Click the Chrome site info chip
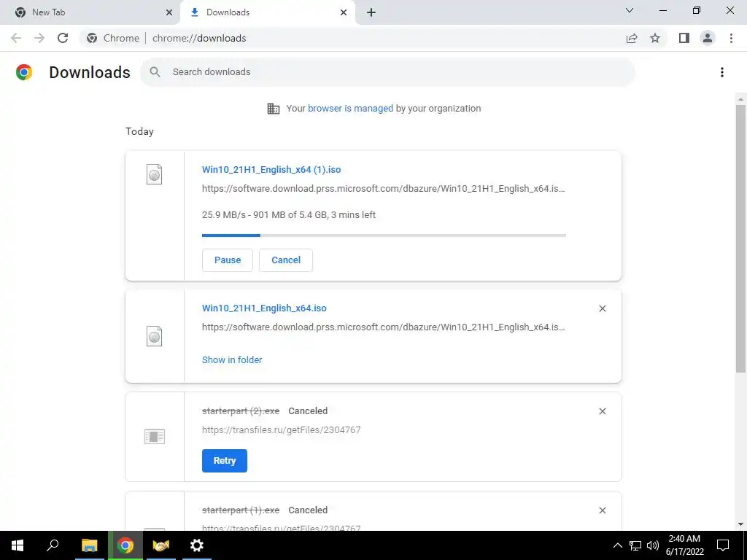Viewport: 747px width, 560px height. [113, 38]
